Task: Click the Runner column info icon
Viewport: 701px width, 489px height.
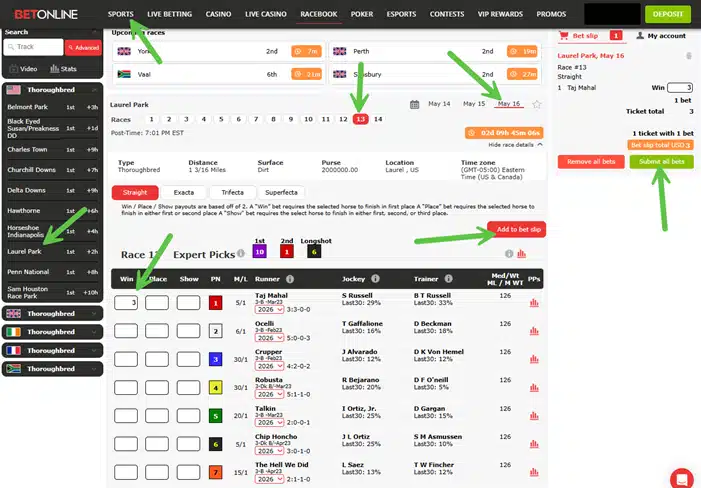Action: (x=290, y=279)
